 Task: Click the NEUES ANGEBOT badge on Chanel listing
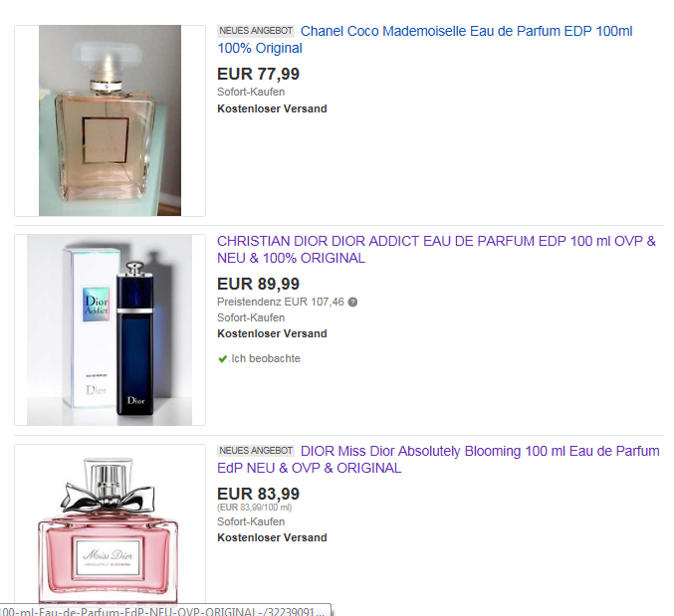(x=256, y=31)
